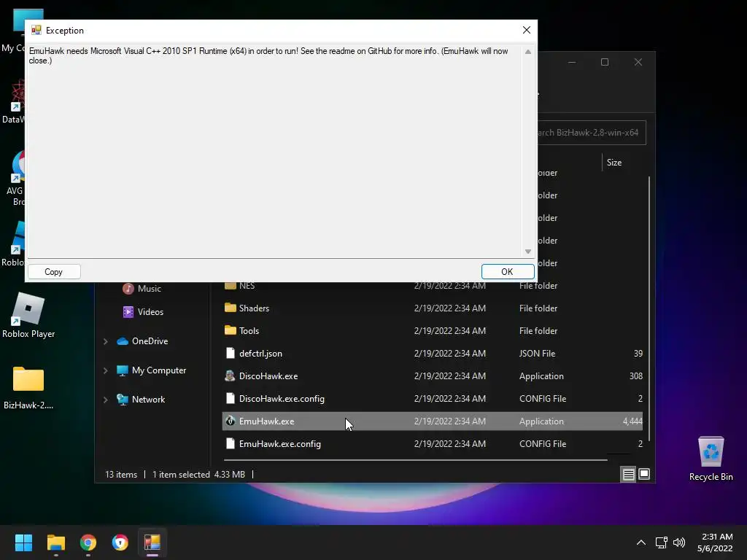The height and width of the screenshot is (560, 747).
Task: Open the Shaders folder icon
Action: coord(230,308)
